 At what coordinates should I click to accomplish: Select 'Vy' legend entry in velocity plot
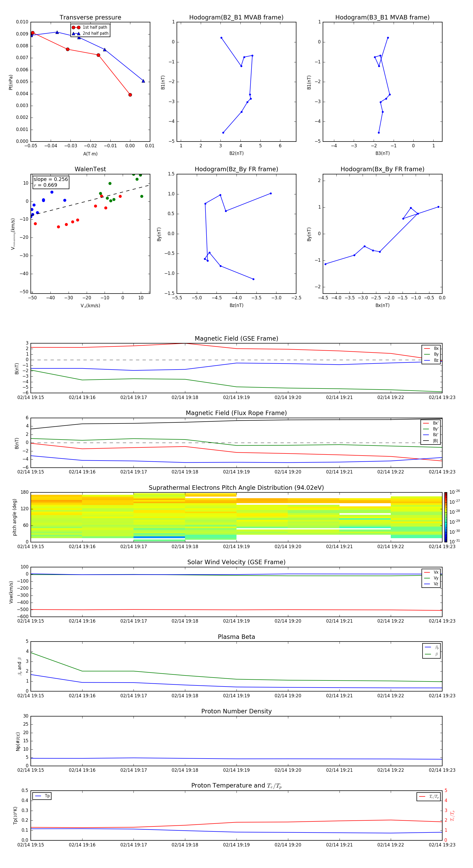tap(431, 578)
